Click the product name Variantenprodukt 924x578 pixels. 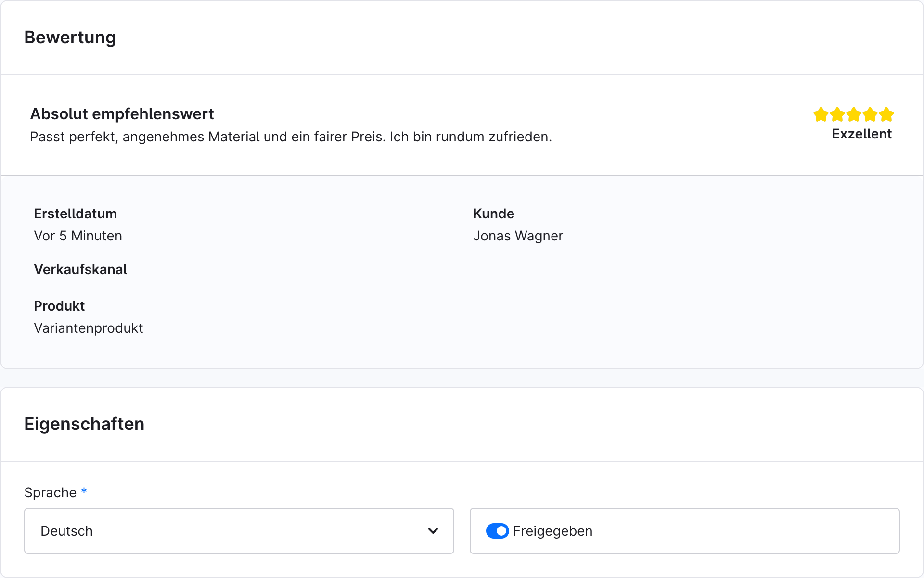click(89, 328)
